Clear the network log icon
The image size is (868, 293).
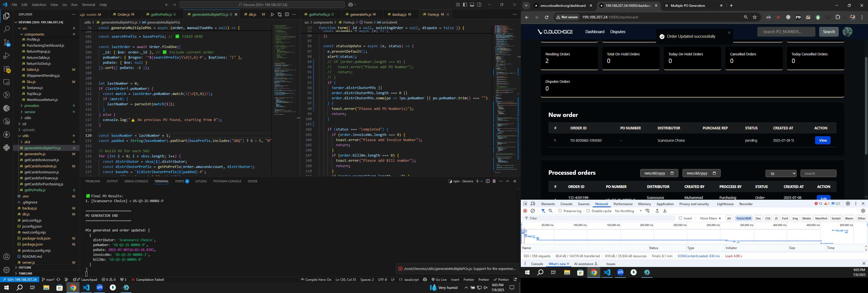[x=533, y=211]
